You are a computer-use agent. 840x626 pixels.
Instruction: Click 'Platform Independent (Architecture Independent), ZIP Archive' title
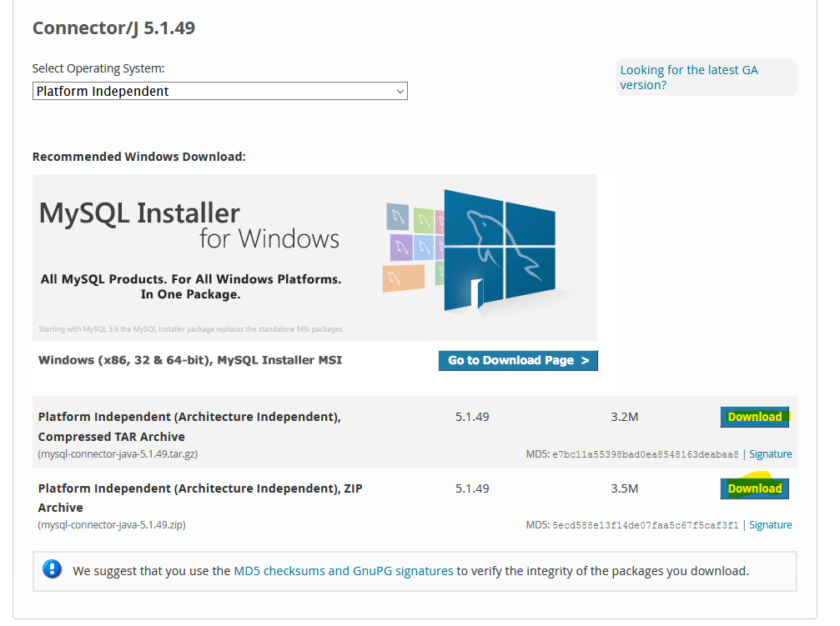(x=200, y=498)
